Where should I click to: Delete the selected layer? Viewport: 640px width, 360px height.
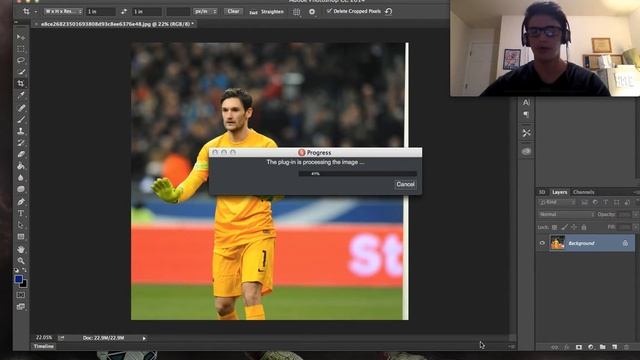pos(627,347)
